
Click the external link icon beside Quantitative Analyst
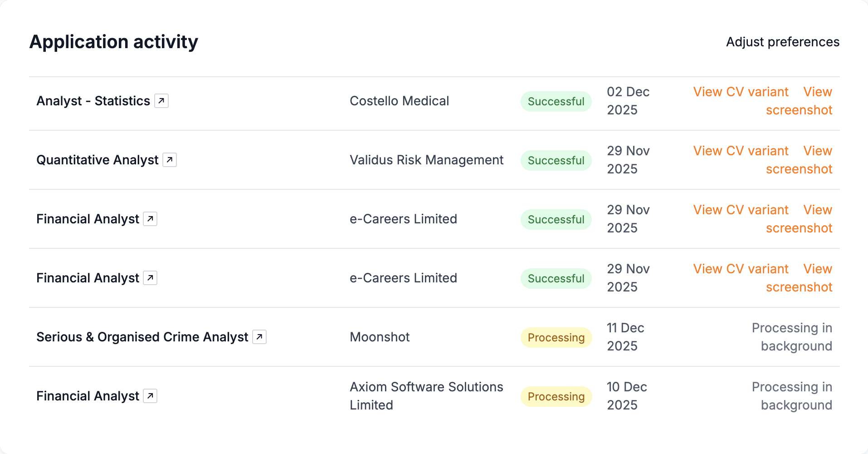tap(170, 159)
